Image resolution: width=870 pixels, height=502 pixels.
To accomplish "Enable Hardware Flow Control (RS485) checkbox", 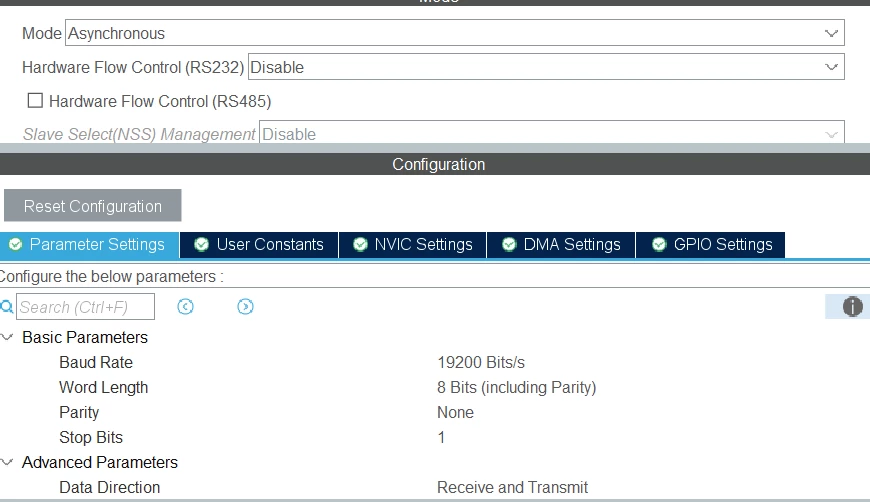I will [x=35, y=100].
